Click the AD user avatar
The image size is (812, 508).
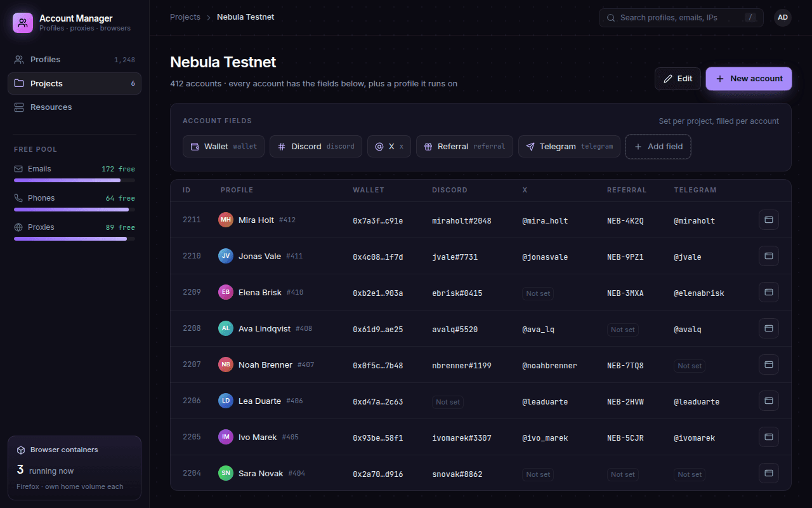pyautogui.click(x=783, y=18)
